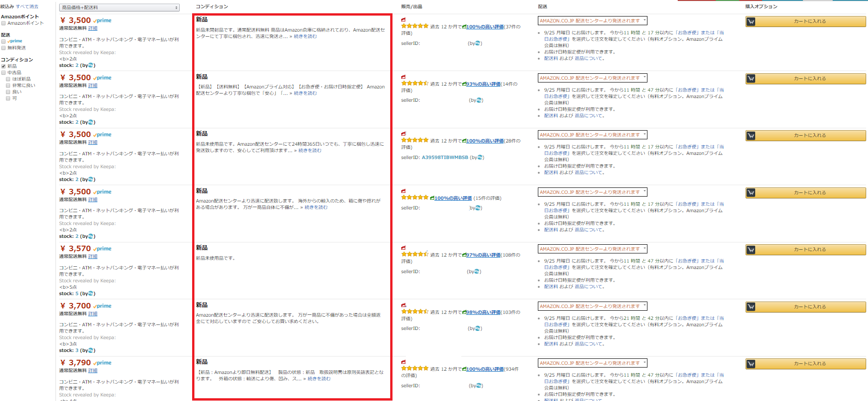Image resolution: width=868 pixels, height=401 pixels.
Task: Check the 良い condition checkbox
Action: [x=8, y=92]
